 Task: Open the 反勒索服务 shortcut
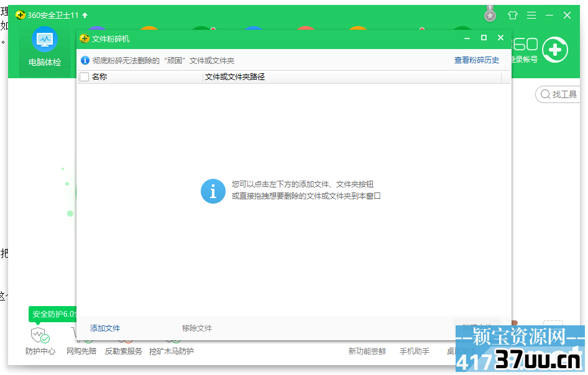[123, 351]
